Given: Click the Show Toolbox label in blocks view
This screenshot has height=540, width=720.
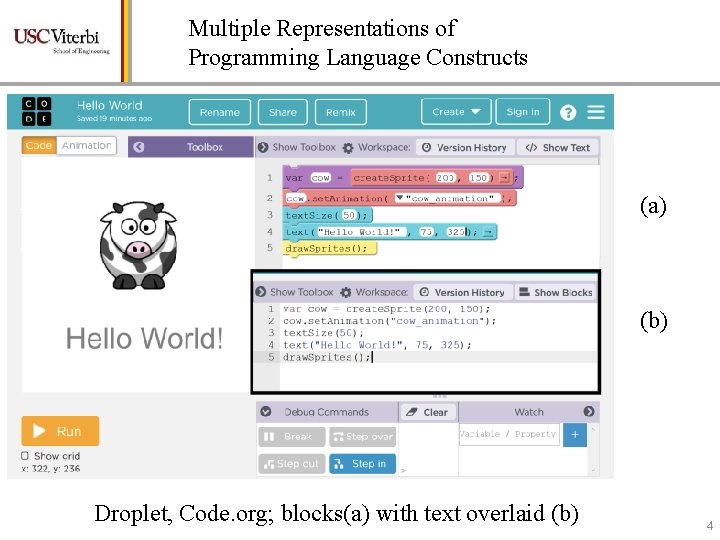Looking at the screenshot, I should (x=304, y=147).
